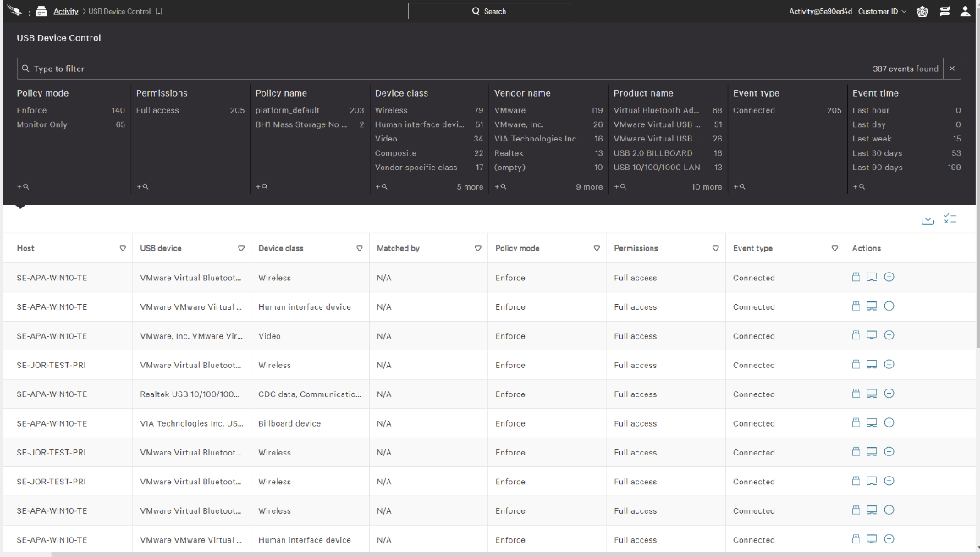
Task: Export events with the download icon
Action: (928, 219)
